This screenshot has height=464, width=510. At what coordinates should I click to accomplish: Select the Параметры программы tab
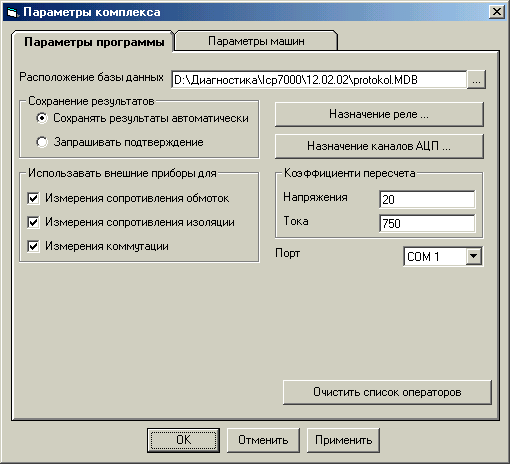pos(94,42)
